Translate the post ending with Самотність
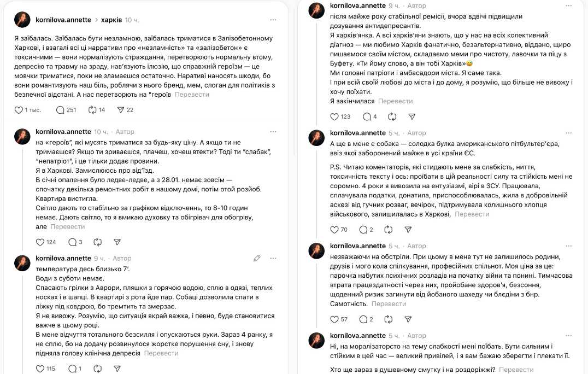Image resolution: width=588 pixels, height=374 pixels. coord(389,304)
